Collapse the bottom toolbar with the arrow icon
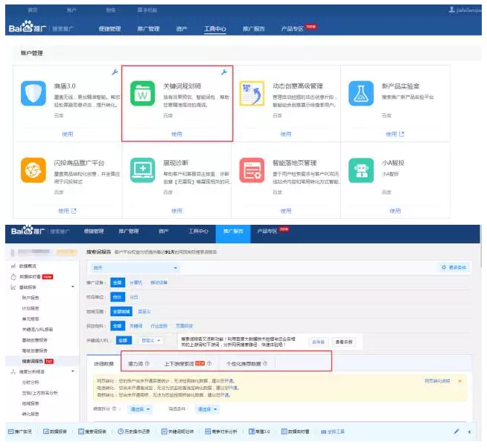This screenshot has height=448, width=487. 469,432
